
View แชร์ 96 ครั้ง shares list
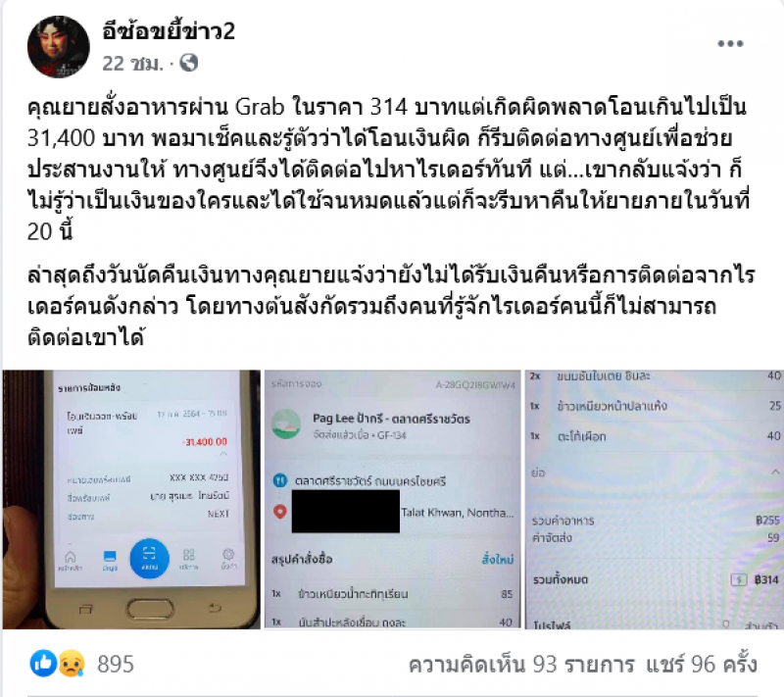[x=702, y=665]
